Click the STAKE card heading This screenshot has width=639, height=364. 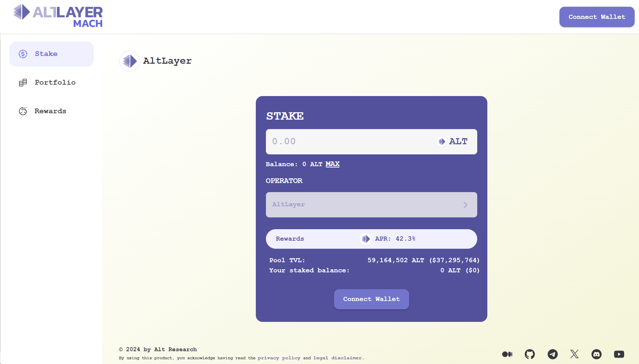click(285, 116)
